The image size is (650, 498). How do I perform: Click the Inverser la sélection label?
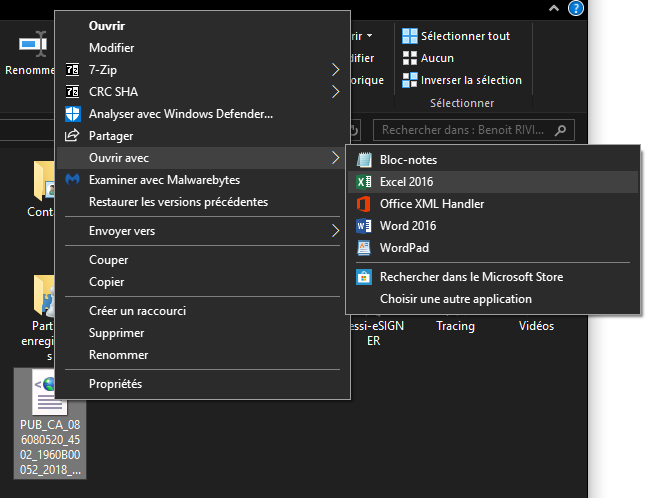point(471,80)
